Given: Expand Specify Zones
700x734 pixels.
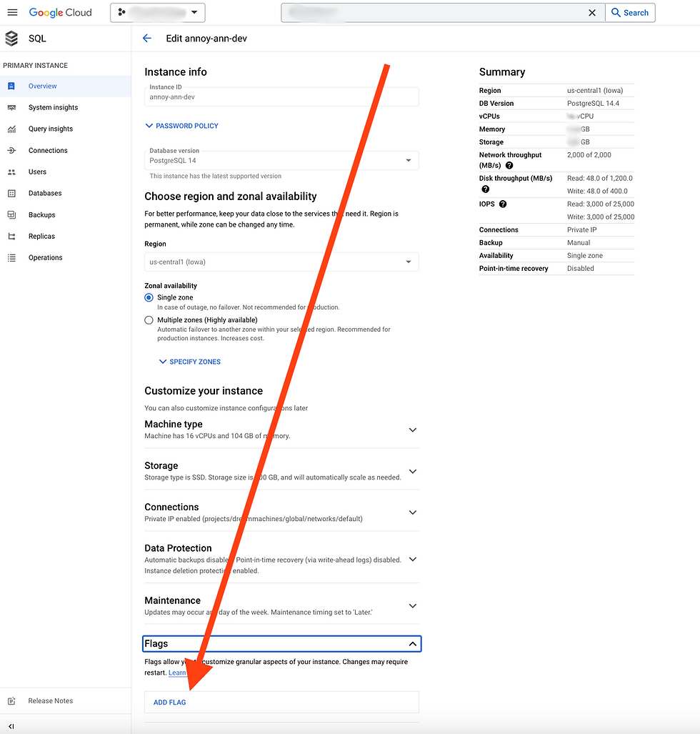Looking at the screenshot, I should (190, 362).
